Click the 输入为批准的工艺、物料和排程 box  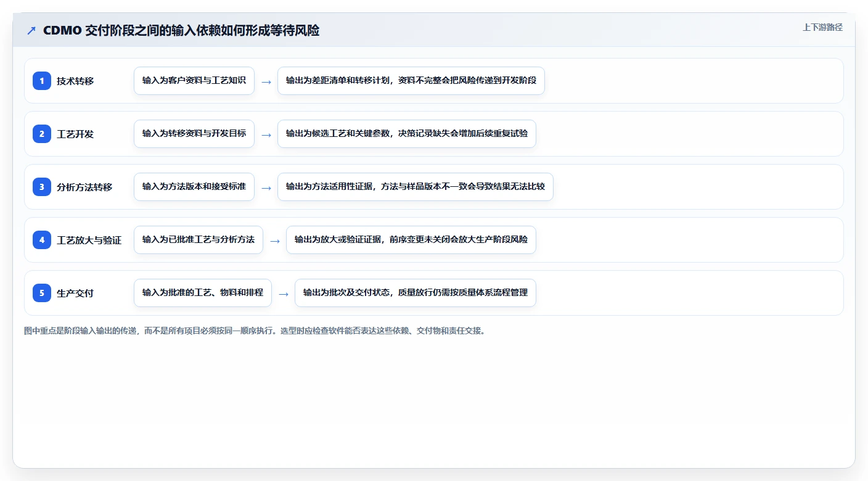pos(203,293)
